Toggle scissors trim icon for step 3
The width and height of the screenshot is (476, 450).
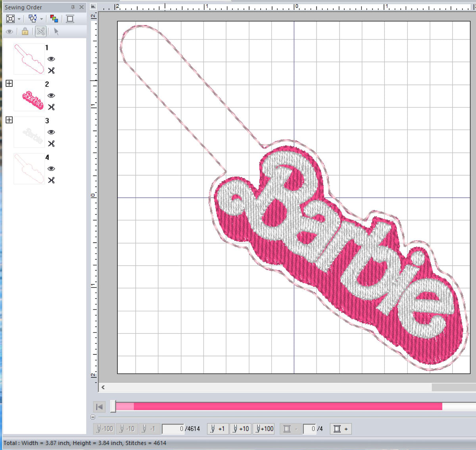tap(51, 144)
